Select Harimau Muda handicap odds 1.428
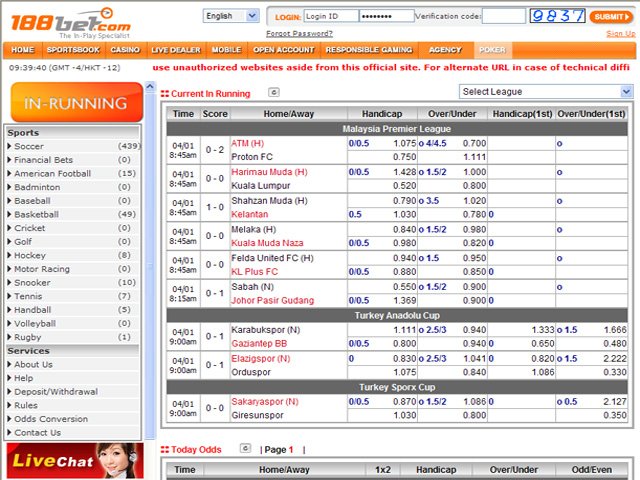 click(x=404, y=172)
